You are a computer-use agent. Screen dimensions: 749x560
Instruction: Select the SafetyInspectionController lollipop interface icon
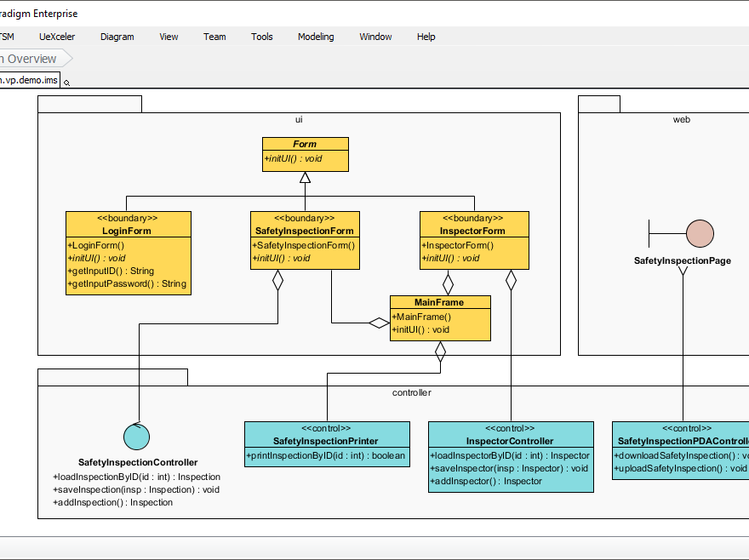pos(136,437)
